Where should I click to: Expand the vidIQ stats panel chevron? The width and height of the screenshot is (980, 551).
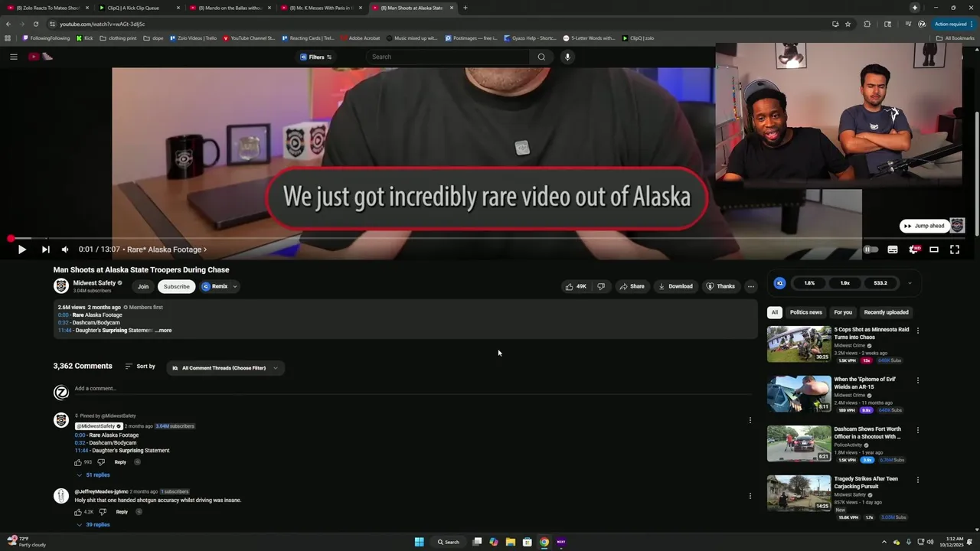(910, 283)
